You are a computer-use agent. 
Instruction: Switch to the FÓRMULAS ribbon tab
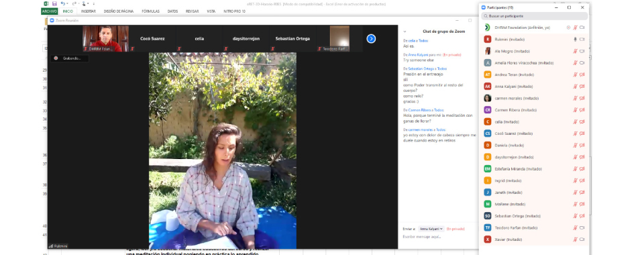pyautogui.click(x=151, y=11)
